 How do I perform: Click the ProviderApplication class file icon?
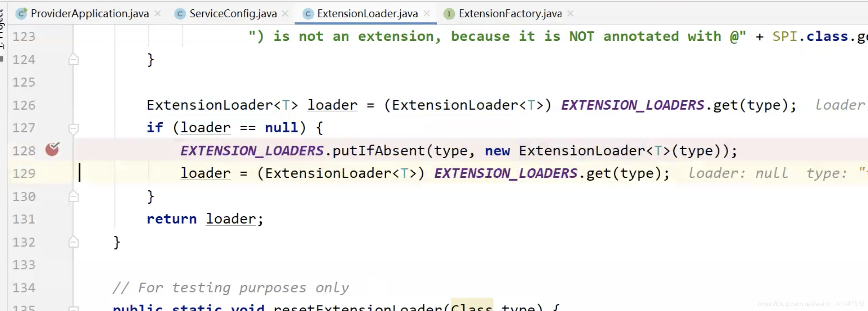pyautogui.click(x=21, y=14)
